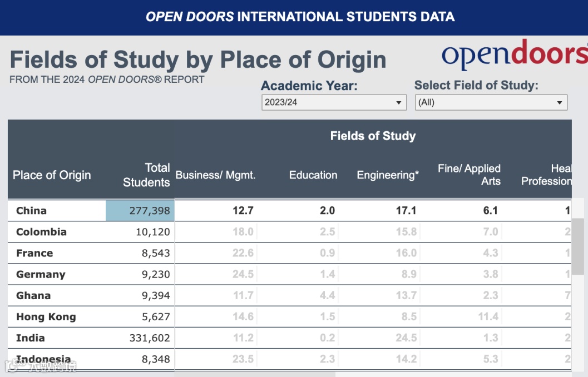Image resolution: width=588 pixels, height=377 pixels.
Task: Click India's total 331,602
Action: pyautogui.click(x=150, y=338)
